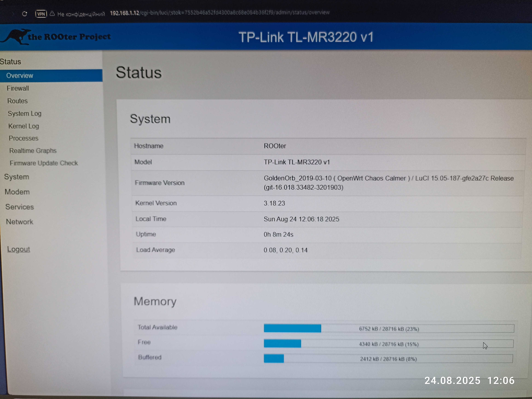Click the Uptime label cell
532x399 pixels.
(146, 234)
